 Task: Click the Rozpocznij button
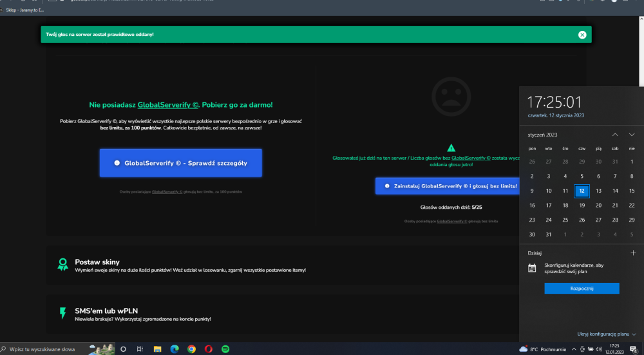[582, 289]
